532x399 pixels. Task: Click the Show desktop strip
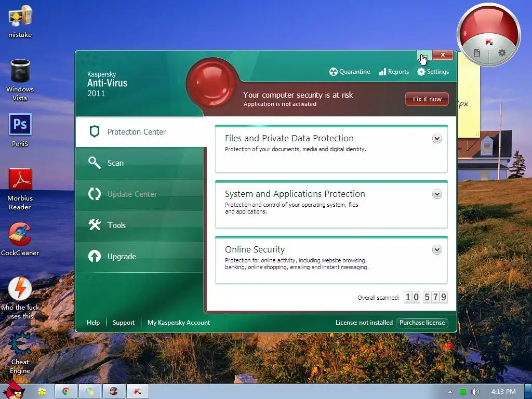click(528, 392)
